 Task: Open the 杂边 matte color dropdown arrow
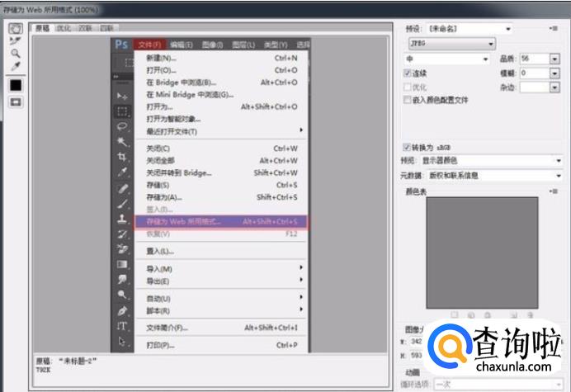point(554,87)
